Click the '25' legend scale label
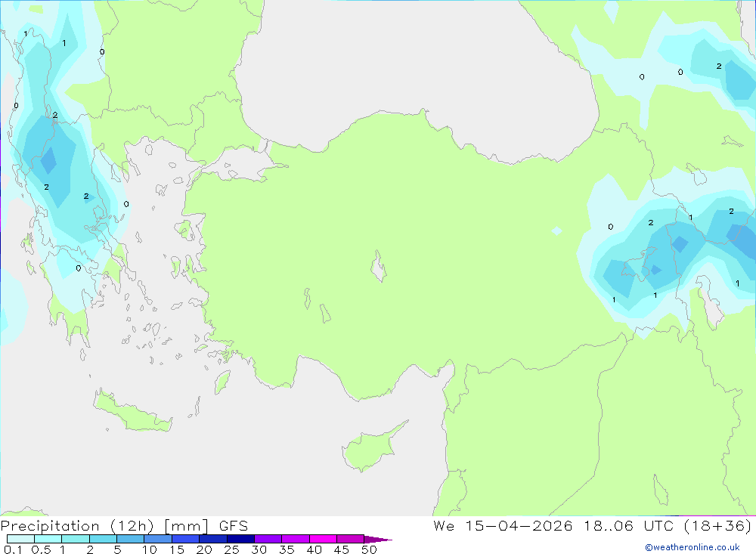The image size is (756, 554). coord(231,549)
